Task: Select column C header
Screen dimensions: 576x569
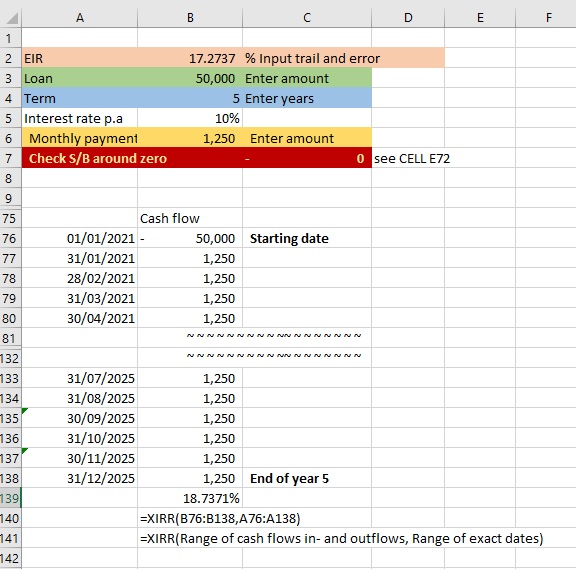Action: (307, 18)
